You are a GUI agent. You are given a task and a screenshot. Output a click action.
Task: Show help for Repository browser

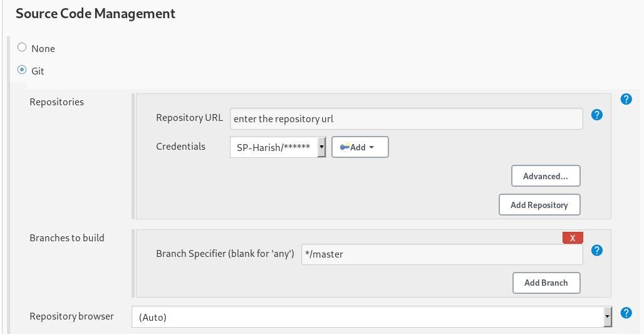(626, 313)
